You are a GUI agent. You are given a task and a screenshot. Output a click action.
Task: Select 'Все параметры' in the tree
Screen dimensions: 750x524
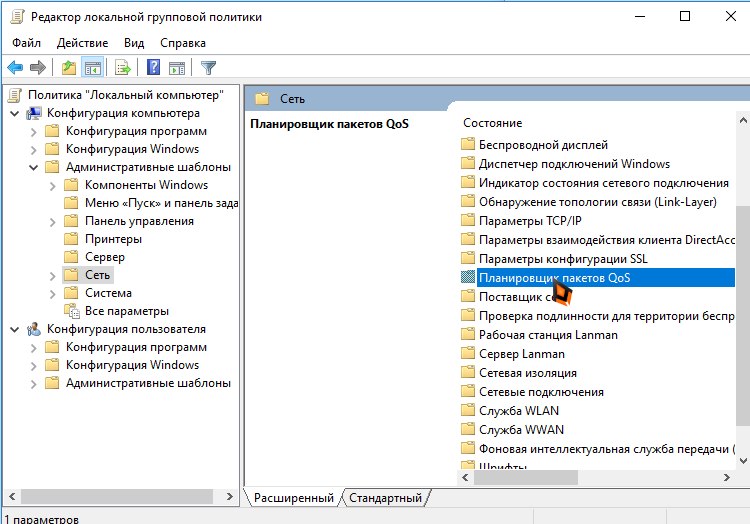[127, 311]
